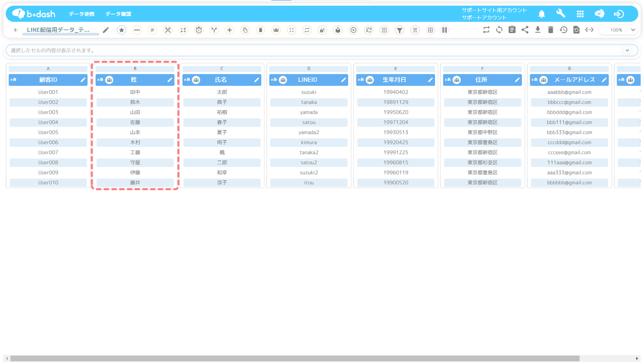Click the share icon in toolbar
Screen dimensions: 644x362
pos(525,30)
